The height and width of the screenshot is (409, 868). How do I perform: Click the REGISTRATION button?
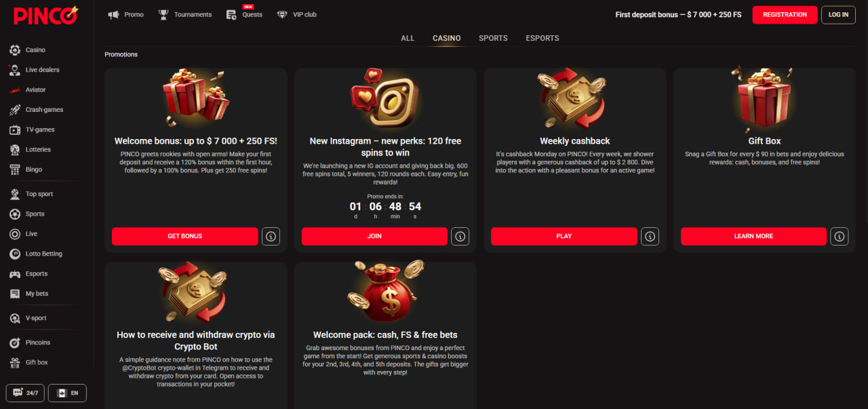point(785,15)
